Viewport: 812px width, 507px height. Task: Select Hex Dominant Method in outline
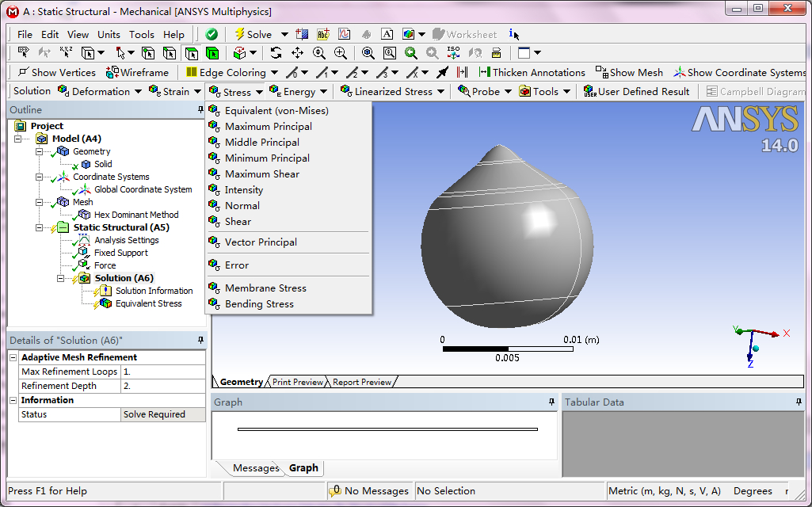tap(136, 215)
